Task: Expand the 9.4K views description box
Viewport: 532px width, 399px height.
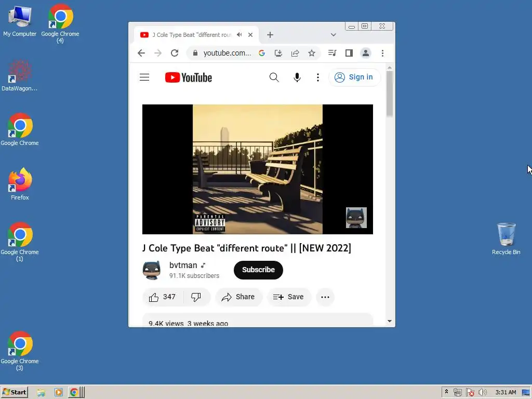Action: [258, 320]
